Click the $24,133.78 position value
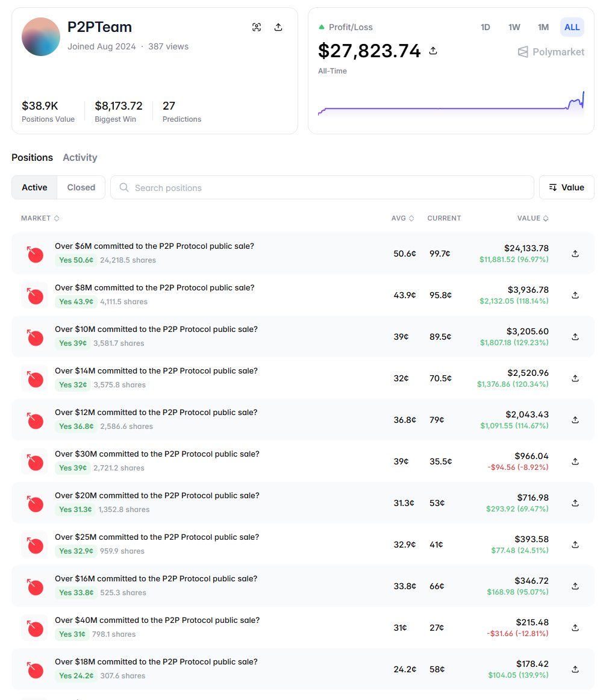The height and width of the screenshot is (700, 609). pos(526,248)
